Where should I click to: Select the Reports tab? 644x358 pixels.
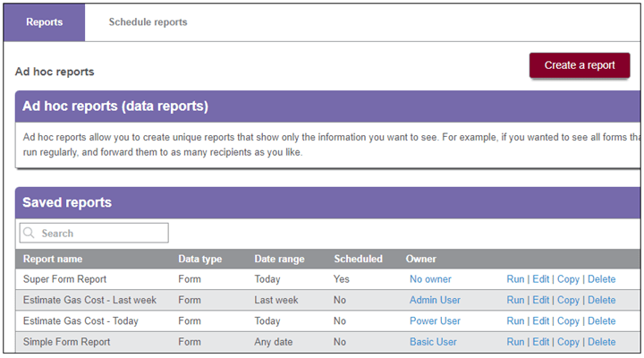point(45,22)
